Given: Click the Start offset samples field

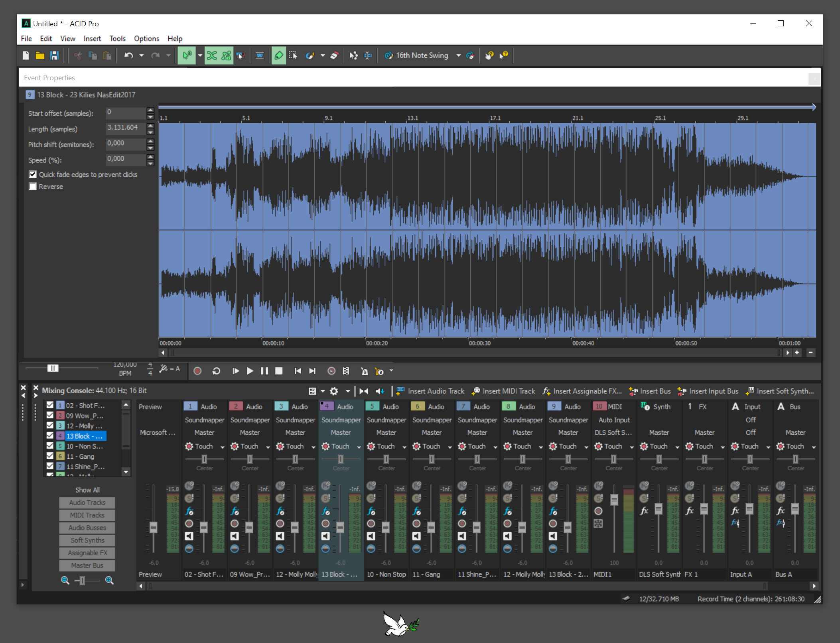Looking at the screenshot, I should (x=126, y=113).
